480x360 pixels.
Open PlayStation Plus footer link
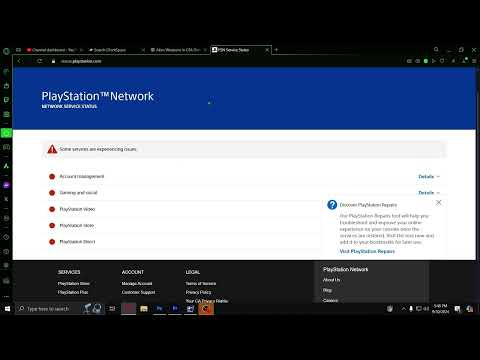[x=73, y=292]
